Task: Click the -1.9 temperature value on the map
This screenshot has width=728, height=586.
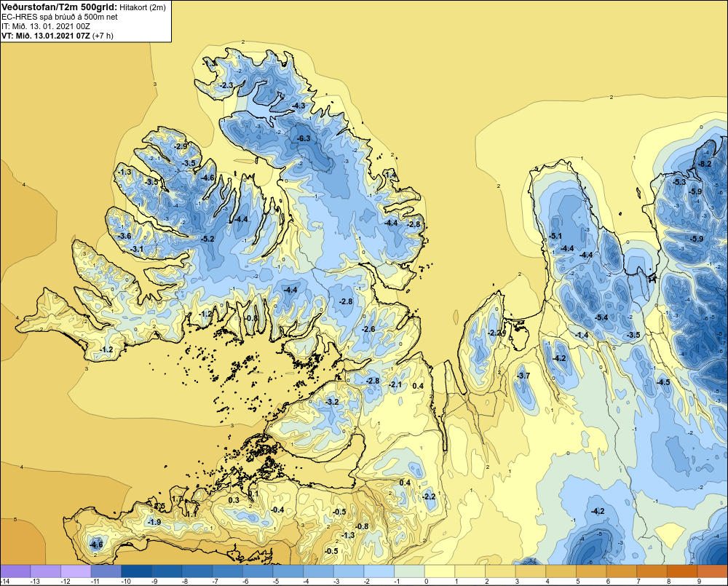Action: click(154, 522)
